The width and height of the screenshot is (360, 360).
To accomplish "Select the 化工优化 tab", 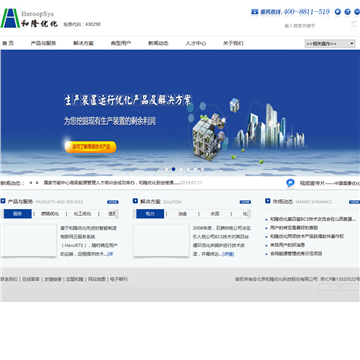I will (82, 214).
